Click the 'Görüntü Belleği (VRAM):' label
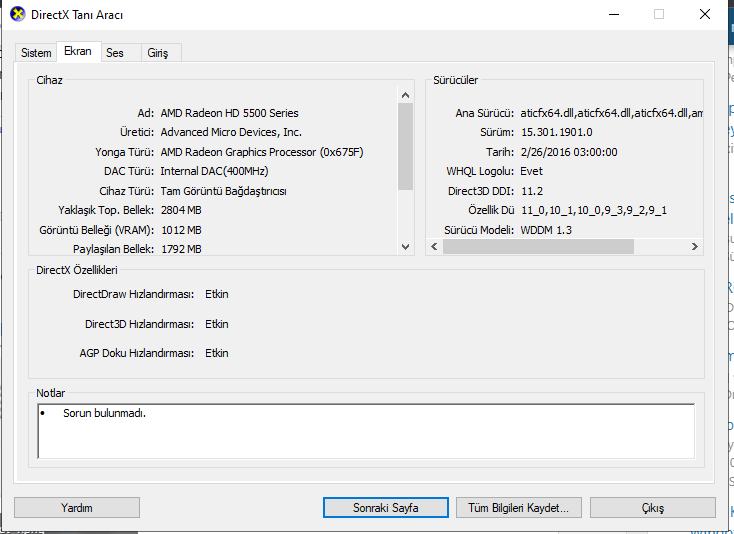Image resolution: width=734 pixels, height=534 pixels. (96, 230)
